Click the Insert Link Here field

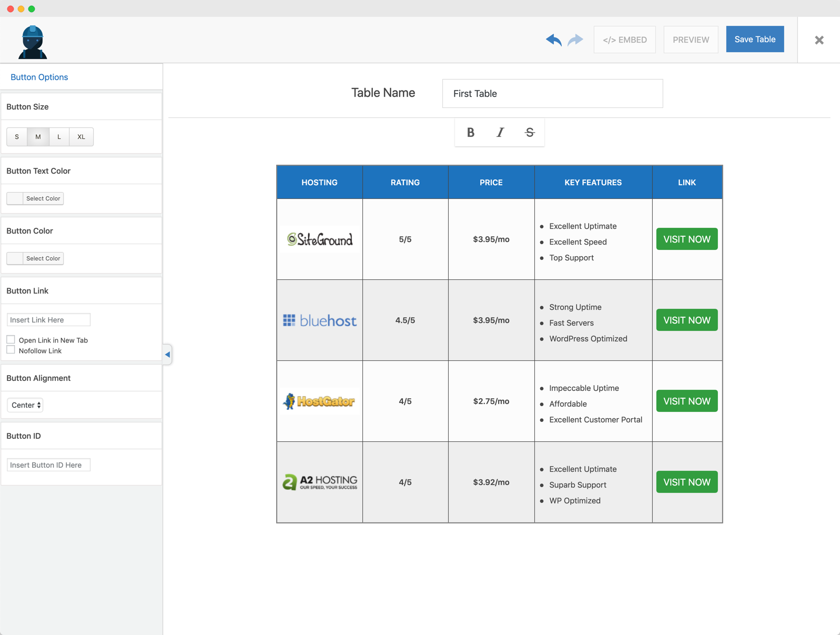[48, 320]
